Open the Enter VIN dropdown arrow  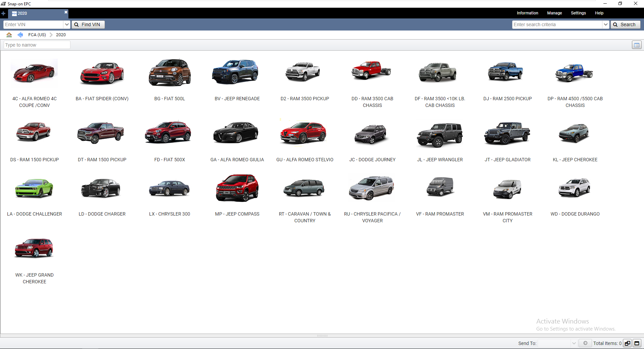point(67,24)
